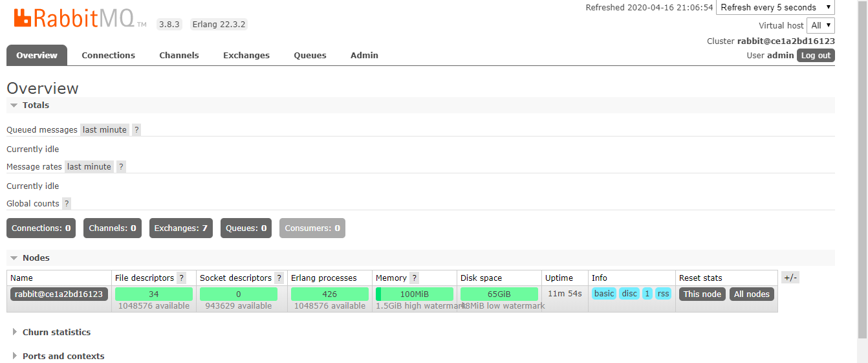This screenshot has height=363, width=868.
Task: Click the Refreshed 2020-04-16 21:06:54 timestamp
Action: pyautogui.click(x=649, y=8)
